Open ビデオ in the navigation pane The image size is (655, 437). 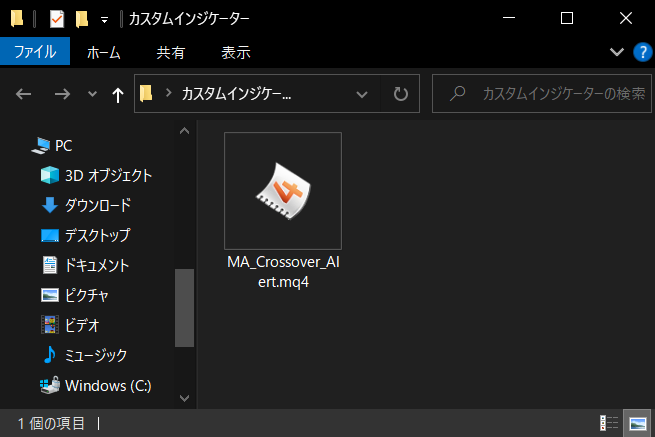70,325
